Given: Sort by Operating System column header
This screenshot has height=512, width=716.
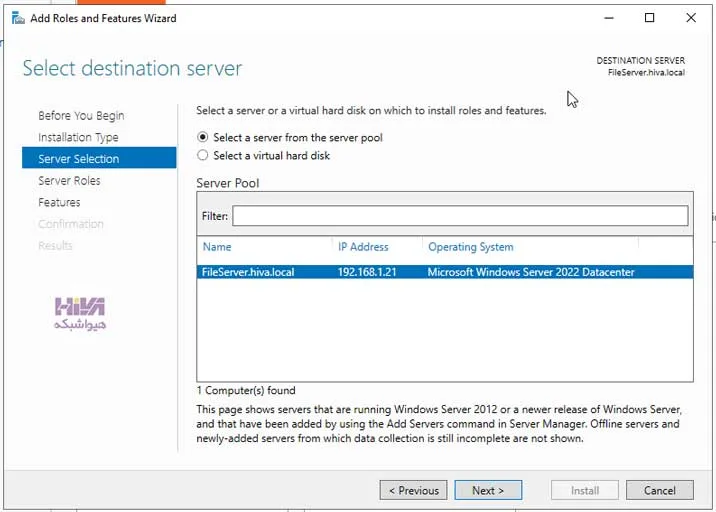Looking at the screenshot, I should (470, 247).
